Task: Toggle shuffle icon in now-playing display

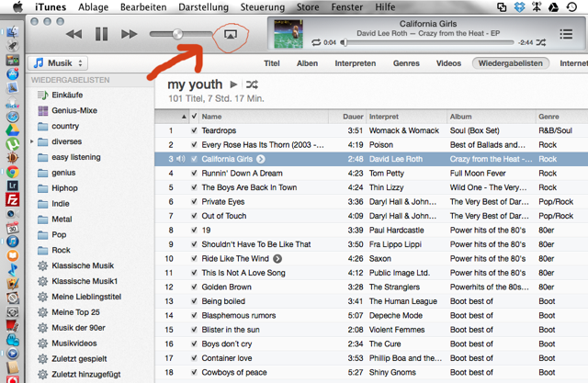Action: 540,43
